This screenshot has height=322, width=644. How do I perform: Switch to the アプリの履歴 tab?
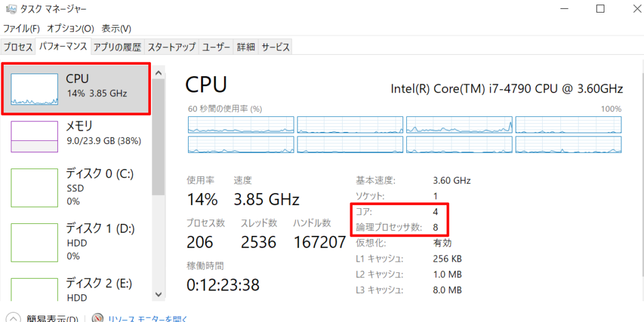[117, 47]
